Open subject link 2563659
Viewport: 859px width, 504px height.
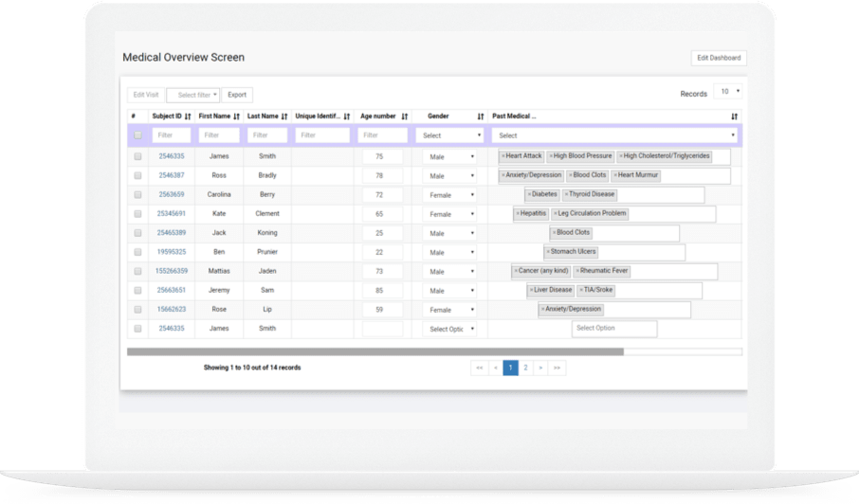(x=172, y=195)
